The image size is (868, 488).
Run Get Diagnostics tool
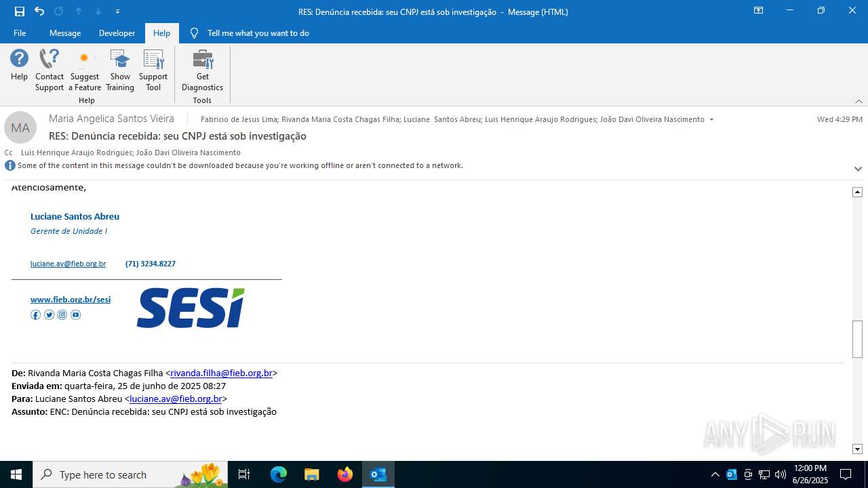[x=202, y=70]
